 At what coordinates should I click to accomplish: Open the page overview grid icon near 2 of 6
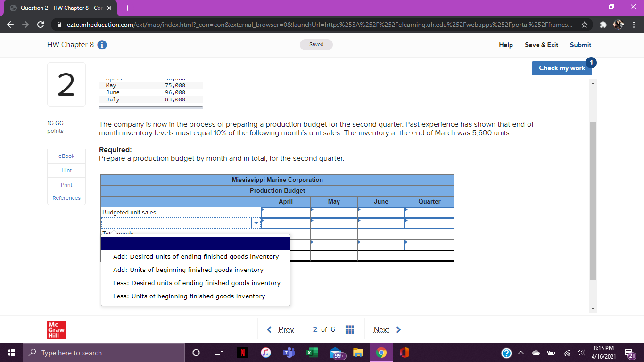[x=349, y=329]
